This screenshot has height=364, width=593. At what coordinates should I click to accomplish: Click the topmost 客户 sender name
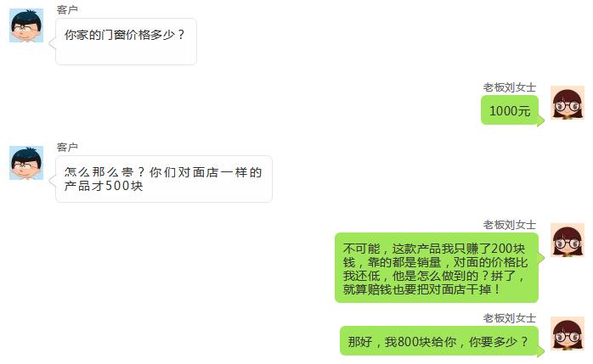click(67, 9)
